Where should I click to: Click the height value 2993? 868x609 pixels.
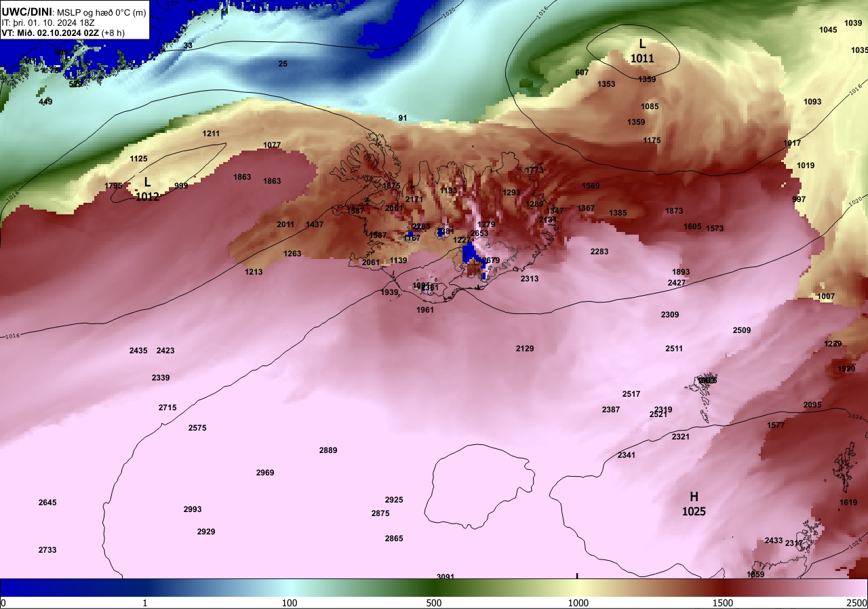point(193,509)
